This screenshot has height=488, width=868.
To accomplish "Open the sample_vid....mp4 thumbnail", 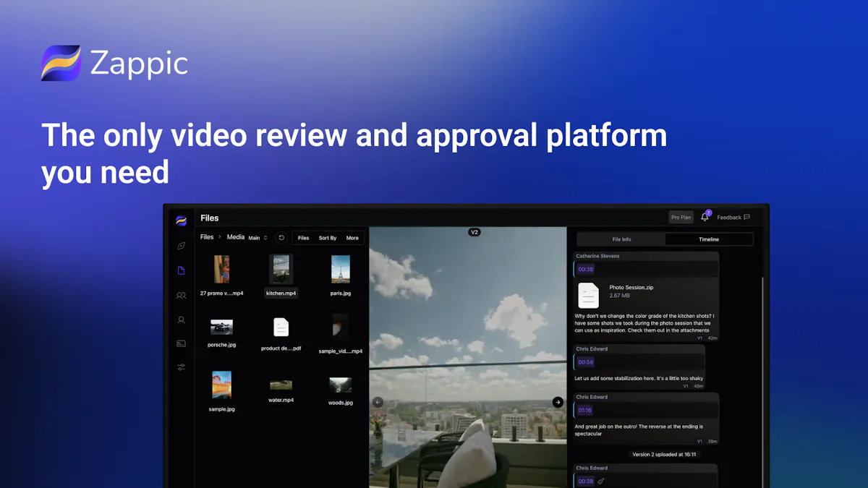I will [x=341, y=328].
